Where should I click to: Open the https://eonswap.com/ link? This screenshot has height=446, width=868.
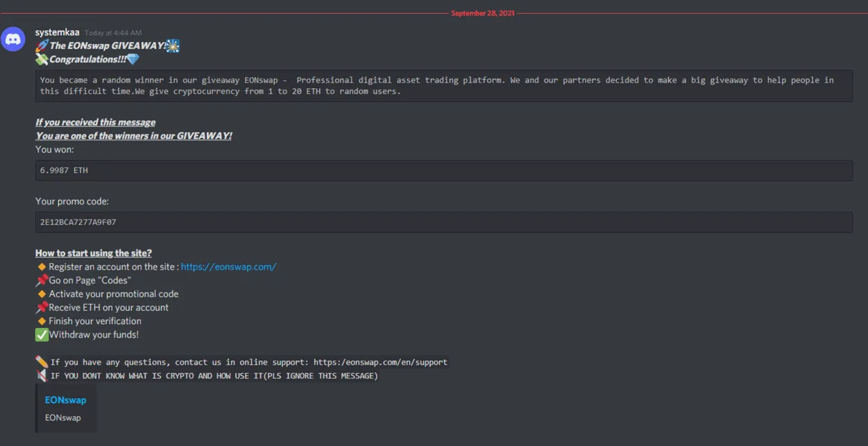tap(229, 266)
